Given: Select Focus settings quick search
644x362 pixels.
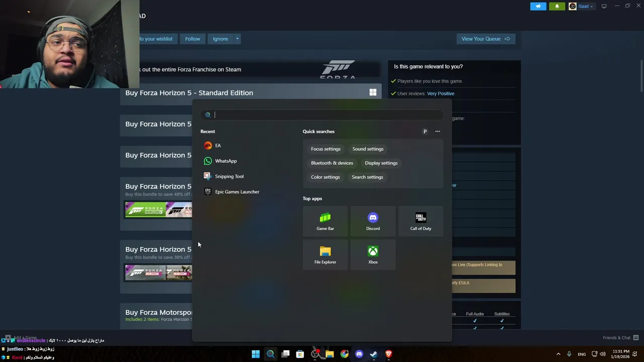Looking at the screenshot, I should click(x=326, y=149).
